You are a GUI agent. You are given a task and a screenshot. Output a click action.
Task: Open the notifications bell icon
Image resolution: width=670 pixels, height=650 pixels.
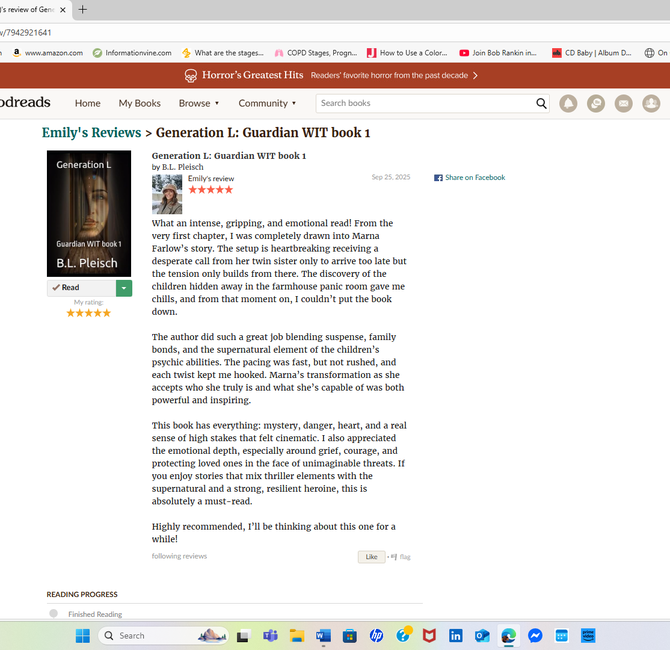[568, 103]
